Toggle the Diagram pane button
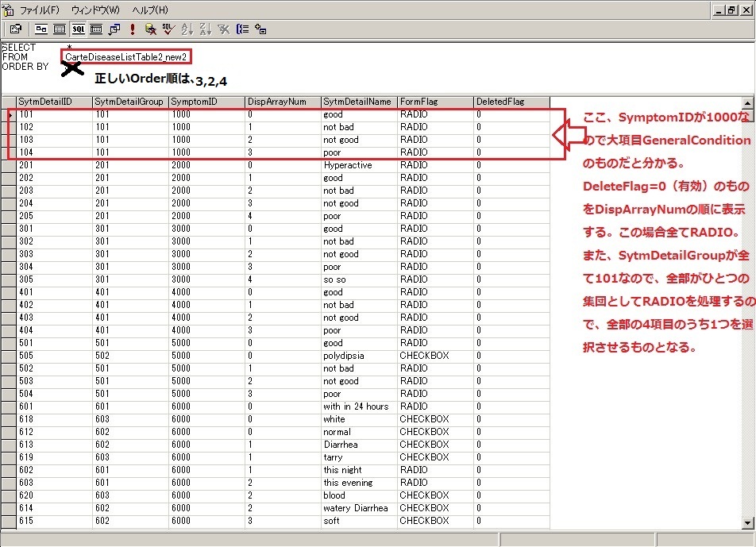This screenshot has width=756, height=547. 41,29
